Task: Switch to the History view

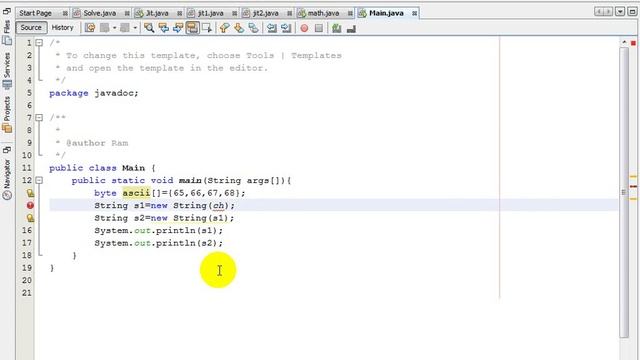Action: (x=62, y=28)
